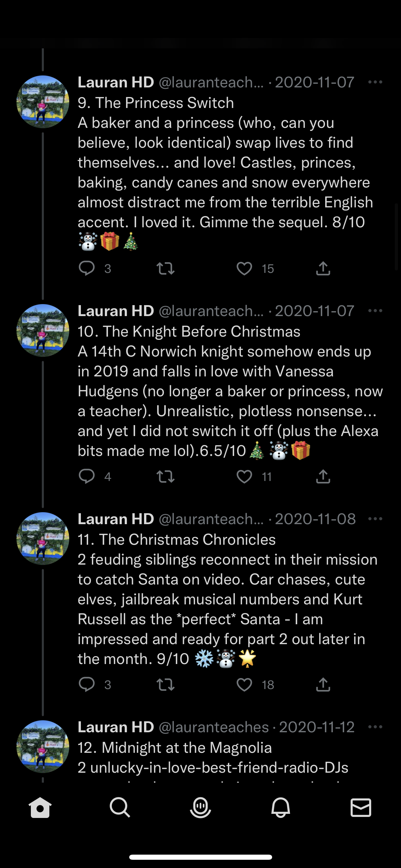The image size is (401, 868).
Task: Go to the Home tab
Action: [x=40, y=807]
